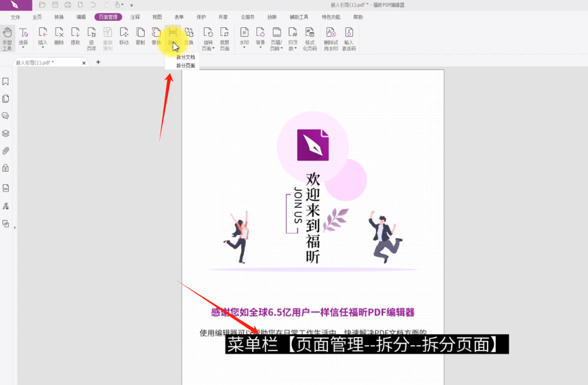Switch to the Share (共享) tab
588x385 pixels.
click(x=223, y=17)
